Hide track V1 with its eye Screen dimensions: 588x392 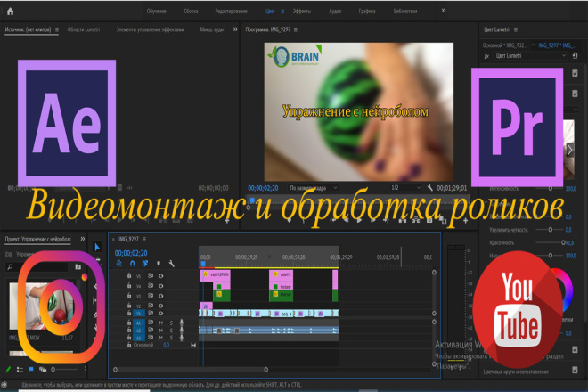[161, 314]
